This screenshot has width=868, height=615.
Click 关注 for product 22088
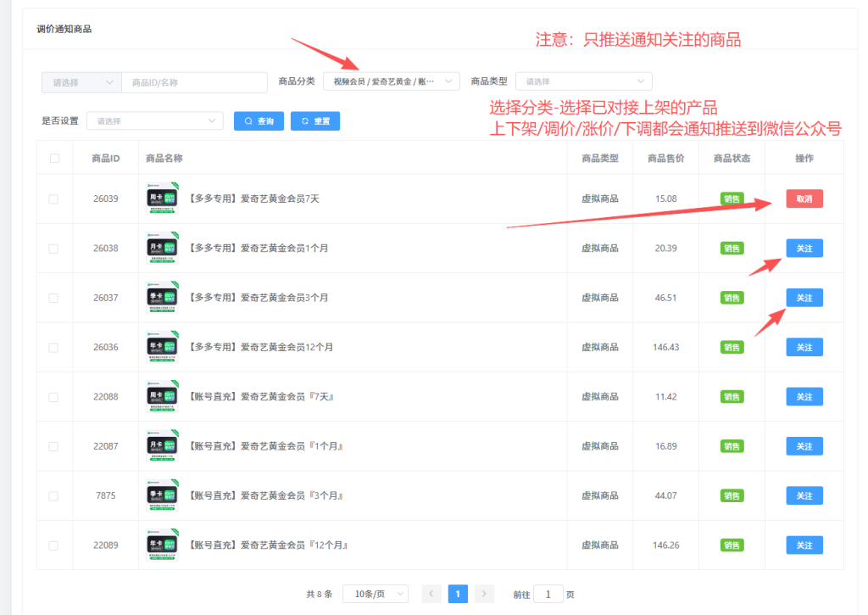(804, 397)
